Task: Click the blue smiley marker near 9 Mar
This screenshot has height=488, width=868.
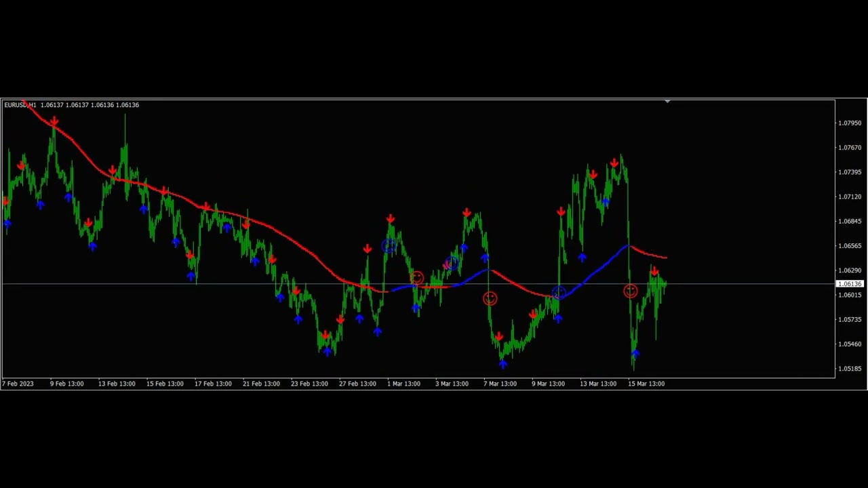Action: (x=558, y=293)
